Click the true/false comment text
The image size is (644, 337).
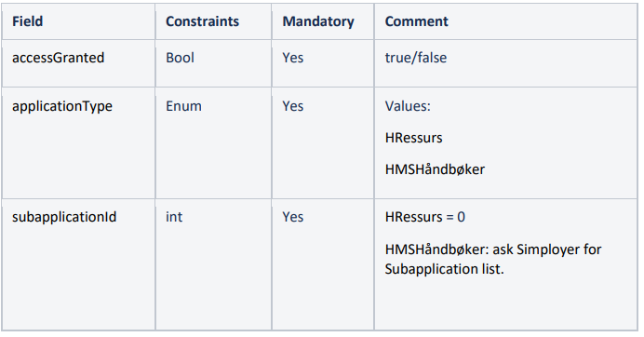point(416,58)
